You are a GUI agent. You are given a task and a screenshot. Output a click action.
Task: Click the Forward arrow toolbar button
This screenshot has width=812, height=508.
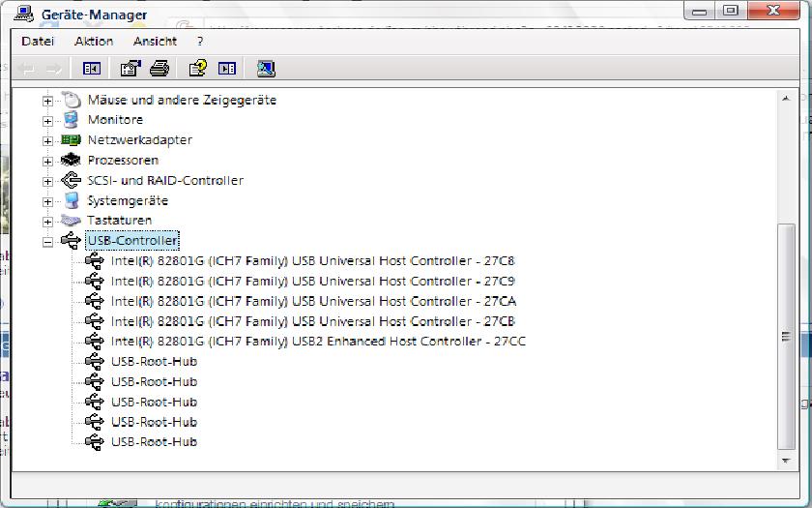(54, 69)
